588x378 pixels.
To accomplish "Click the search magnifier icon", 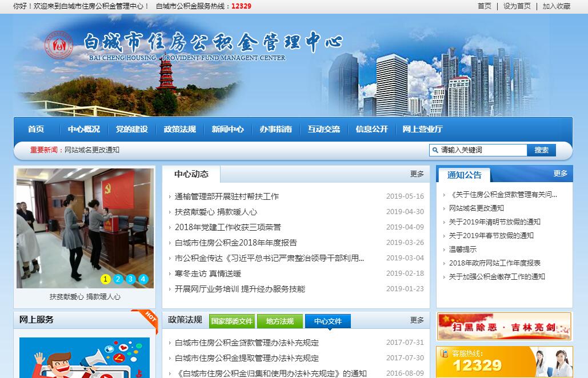I will point(435,150).
